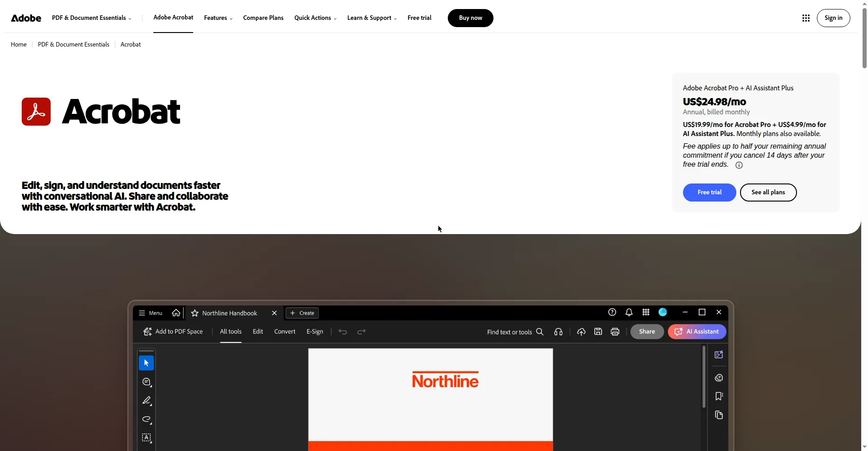Click the See all plans button

click(x=768, y=193)
